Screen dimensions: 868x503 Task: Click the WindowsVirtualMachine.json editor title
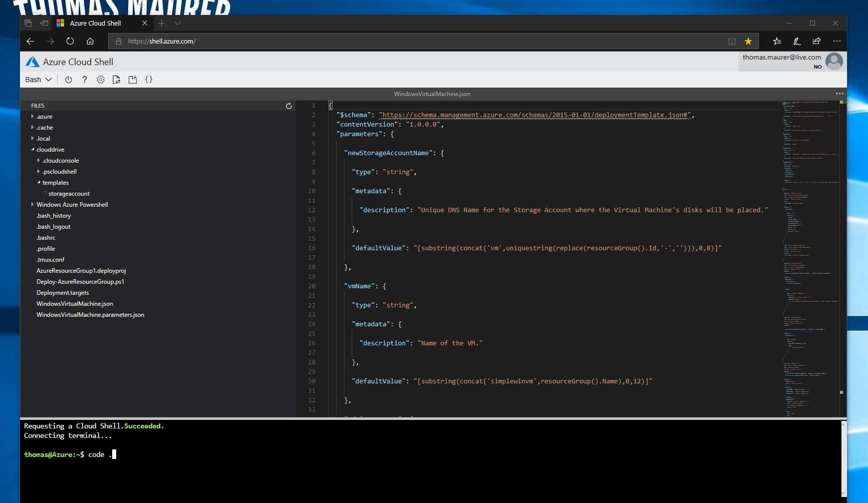click(x=432, y=94)
